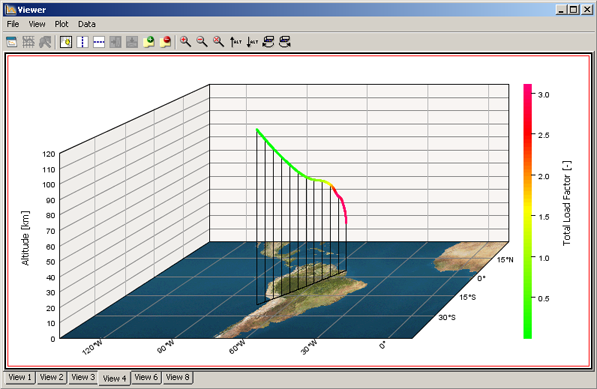Image resolution: width=597 pixels, height=389 pixels.
Task: Click the Altitude [km] axis label
Action: tap(25, 238)
